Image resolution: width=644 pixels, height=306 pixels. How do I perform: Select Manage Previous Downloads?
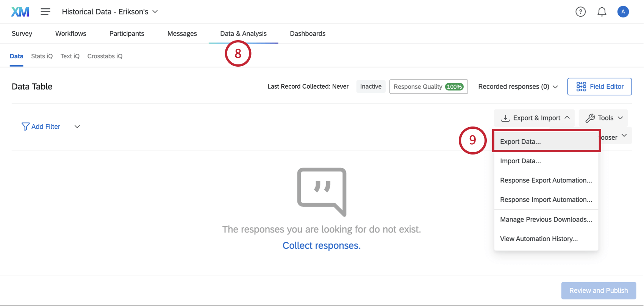[x=546, y=219]
